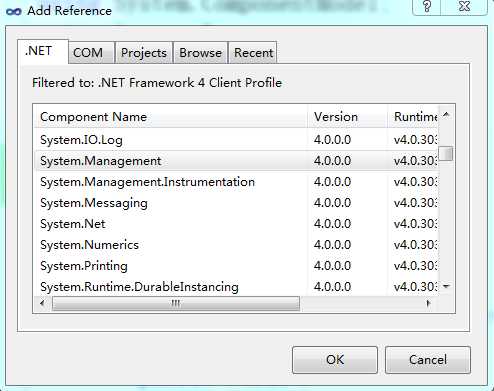The width and height of the screenshot is (494, 391).
Task: Click the horizontal scrollbar thumb
Action: (176, 304)
